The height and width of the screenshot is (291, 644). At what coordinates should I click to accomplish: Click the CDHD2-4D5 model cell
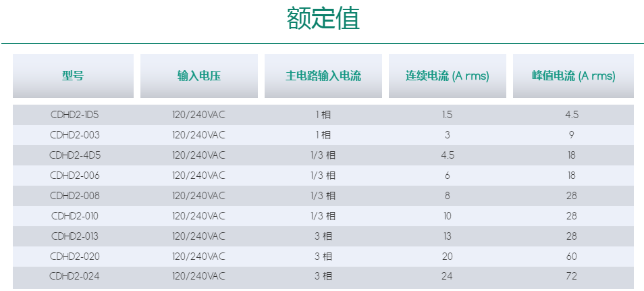[74, 155]
